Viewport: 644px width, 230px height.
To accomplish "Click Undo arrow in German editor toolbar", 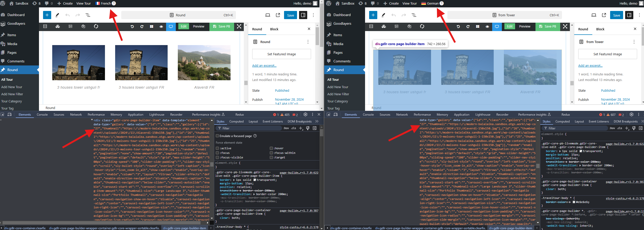I will coord(394,15).
